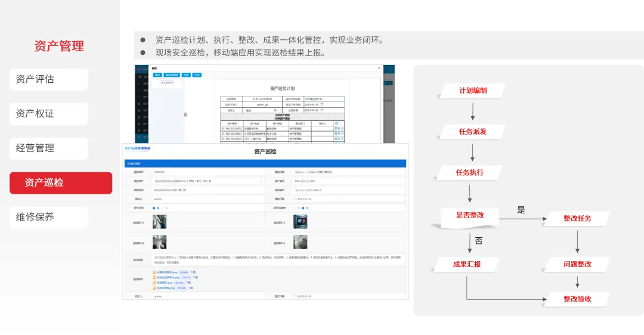
Task: Close the 资产巡检计划 dialog with the X
Action: click(379, 68)
